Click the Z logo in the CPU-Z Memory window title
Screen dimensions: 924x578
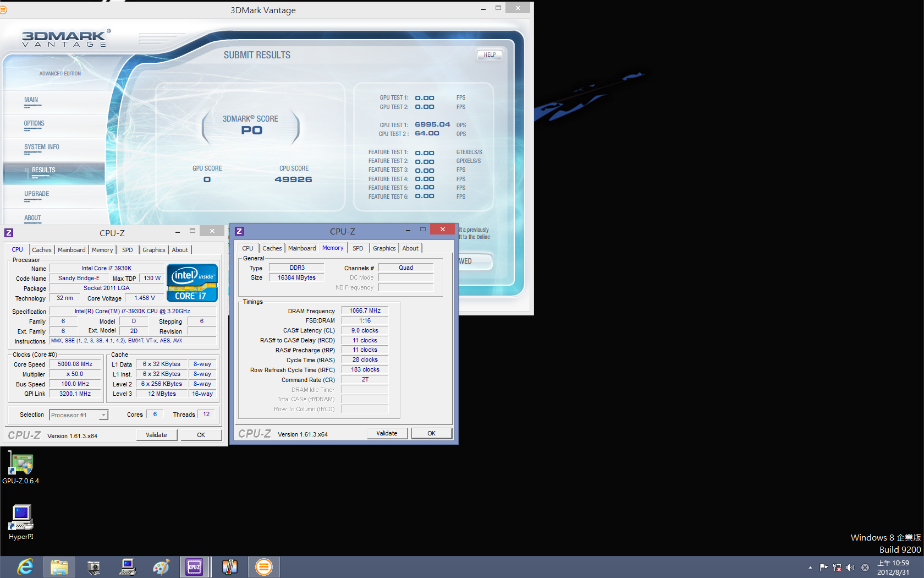click(x=239, y=231)
